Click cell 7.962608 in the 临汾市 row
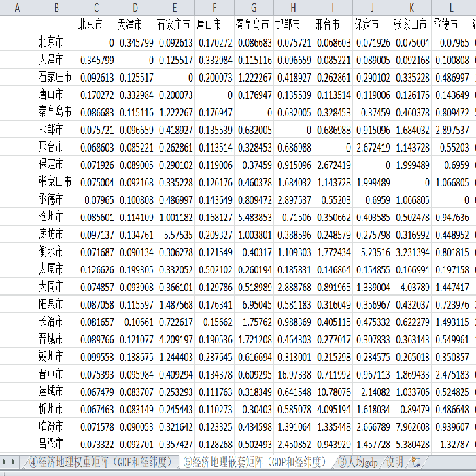The image size is (476, 476). (411, 426)
